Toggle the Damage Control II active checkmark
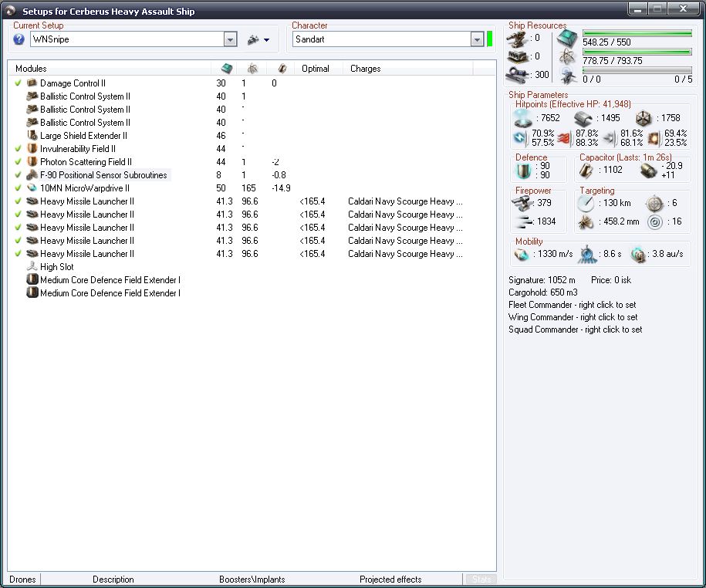 (18, 83)
